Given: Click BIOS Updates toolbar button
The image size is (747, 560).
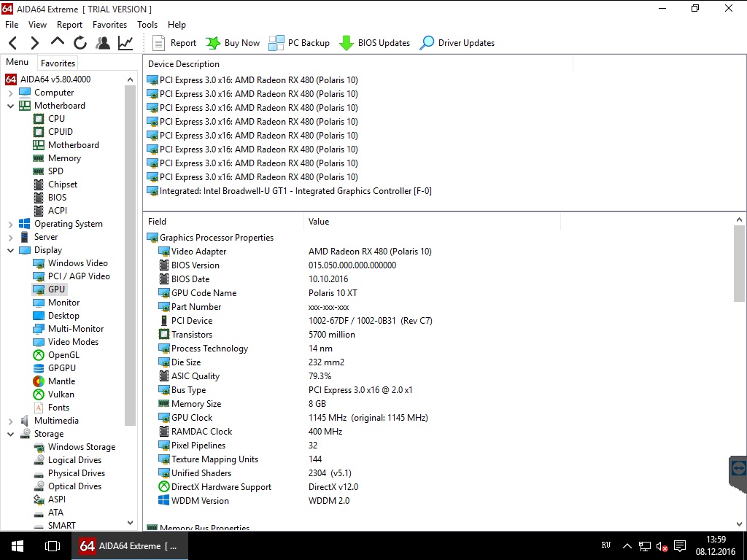Looking at the screenshot, I should tap(374, 43).
